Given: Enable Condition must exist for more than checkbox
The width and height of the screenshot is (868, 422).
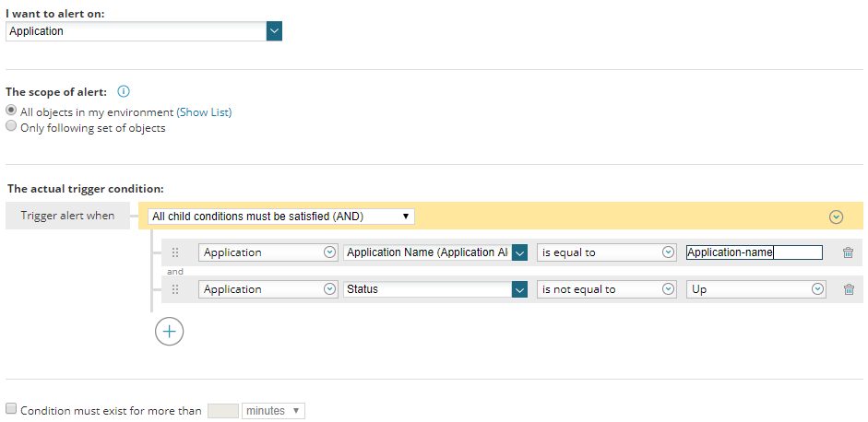Looking at the screenshot, I should coord(10,409).
